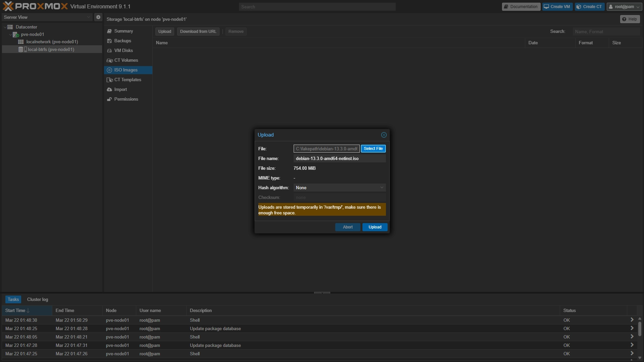Screen dimensions: 644x362
Task: Open Documentation
Action: coord(521,7)
